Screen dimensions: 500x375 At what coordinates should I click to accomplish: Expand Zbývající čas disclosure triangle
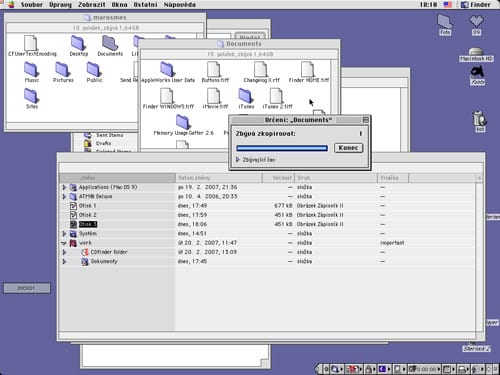[x=237, y=160]
